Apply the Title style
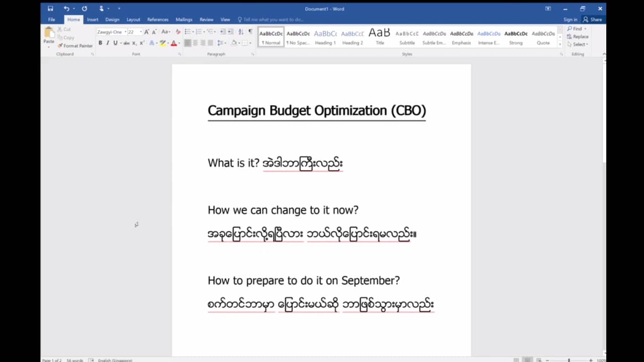Screen dimensions: 644x362 380,37
